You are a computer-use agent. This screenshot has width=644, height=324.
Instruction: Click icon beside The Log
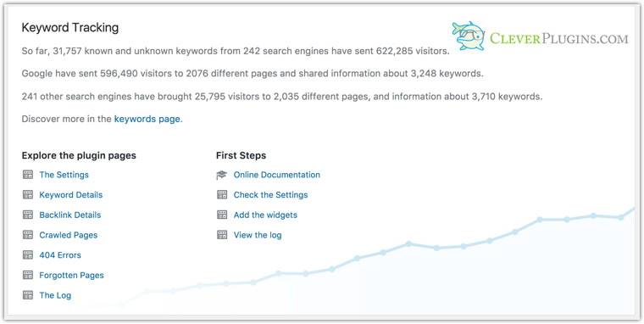[27, 296]
